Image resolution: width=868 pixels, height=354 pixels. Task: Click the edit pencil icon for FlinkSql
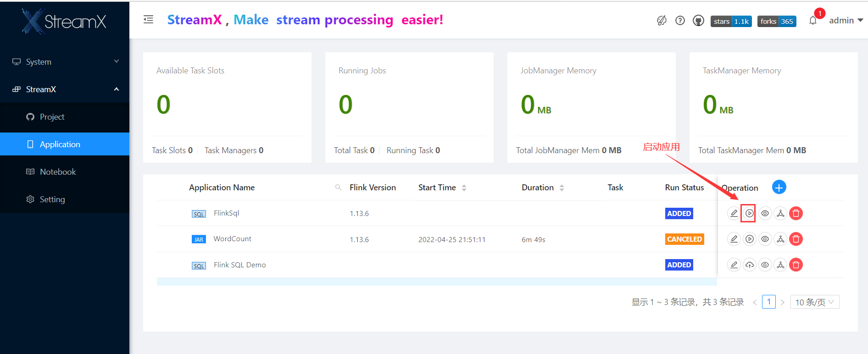pos(734,213)
